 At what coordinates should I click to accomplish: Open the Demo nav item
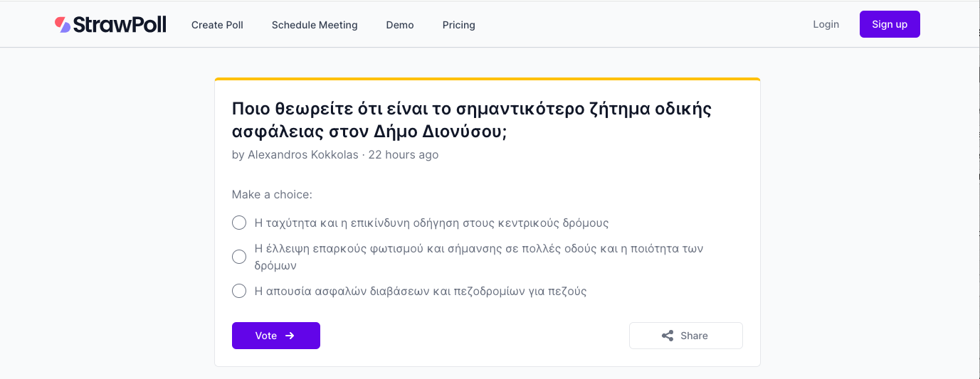click(400, 25)
